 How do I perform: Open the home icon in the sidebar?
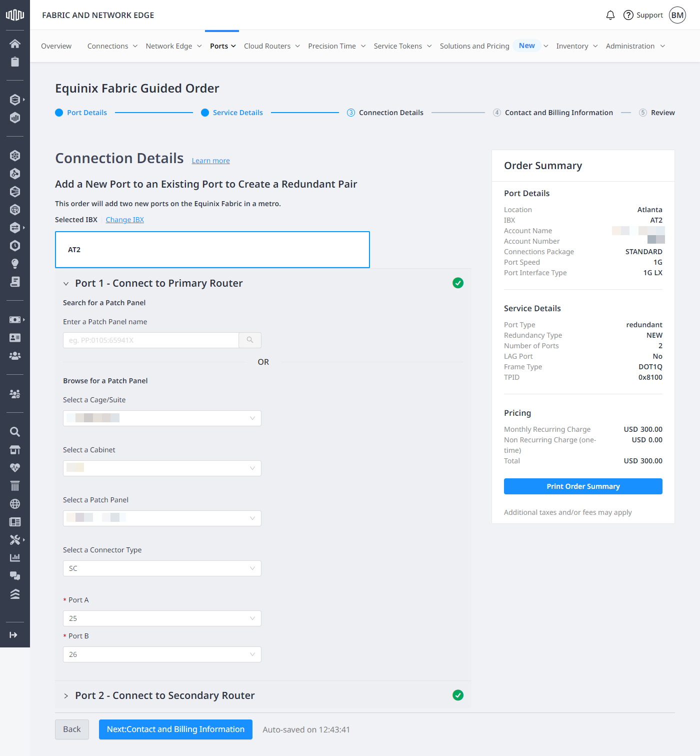[x=15, y=44]
